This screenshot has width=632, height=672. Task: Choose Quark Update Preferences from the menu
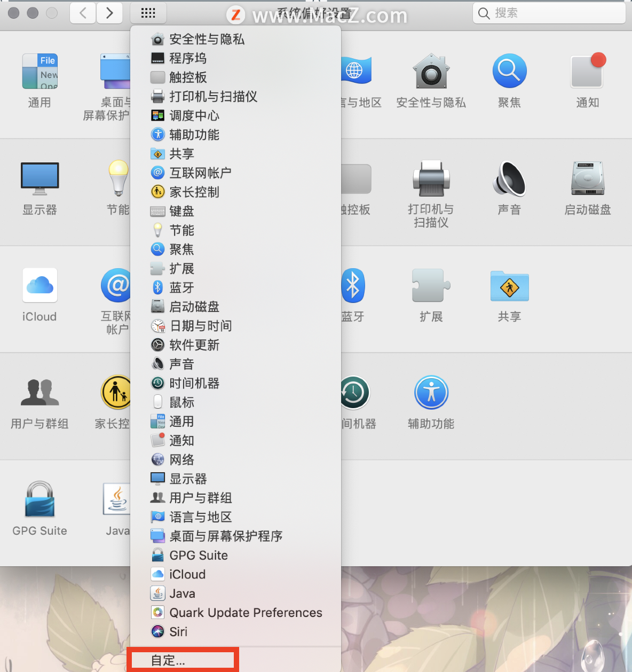pos(235,613)
